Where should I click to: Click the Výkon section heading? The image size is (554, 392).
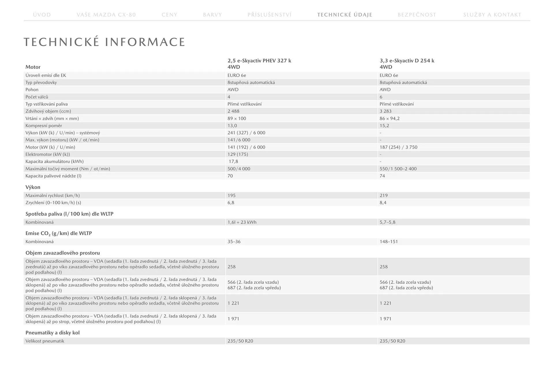point(33,187)
